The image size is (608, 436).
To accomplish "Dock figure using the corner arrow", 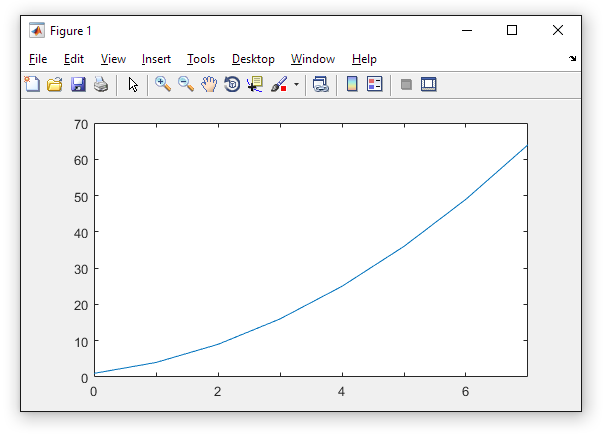I will (572, 59).
